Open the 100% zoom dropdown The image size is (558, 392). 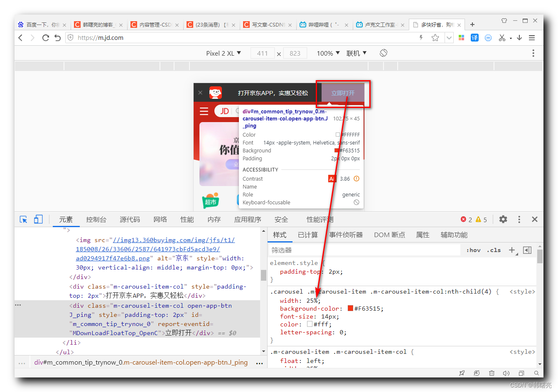click(x=328, y=53)
